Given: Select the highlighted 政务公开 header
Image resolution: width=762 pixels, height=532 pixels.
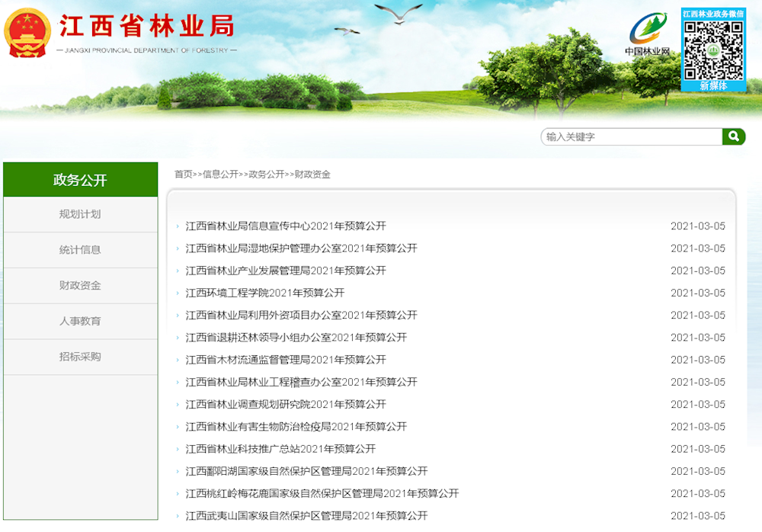Looking at the screenshot, I should (80, 179).
